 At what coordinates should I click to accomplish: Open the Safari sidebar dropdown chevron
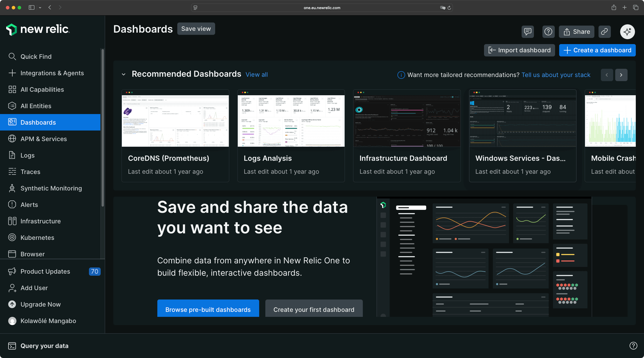pyautogui.click(x=40, y=8)
